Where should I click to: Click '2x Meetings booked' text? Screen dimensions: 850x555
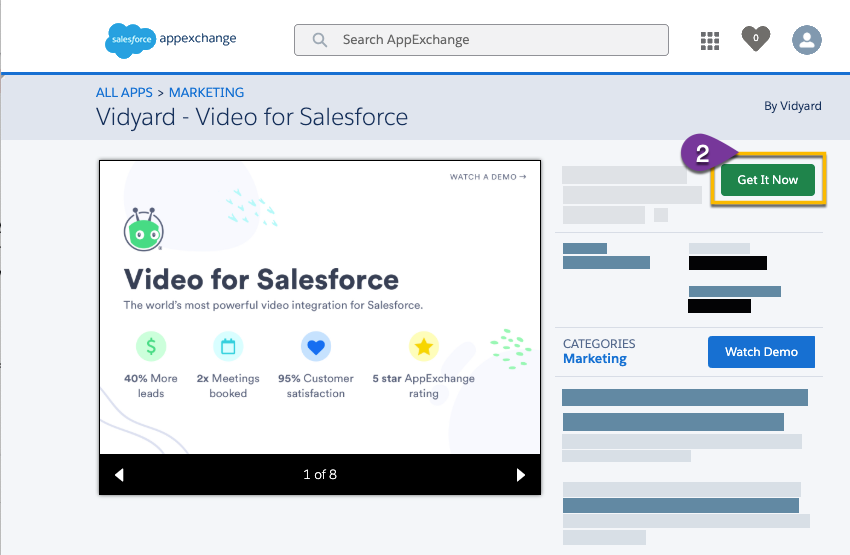click(228, 386)
